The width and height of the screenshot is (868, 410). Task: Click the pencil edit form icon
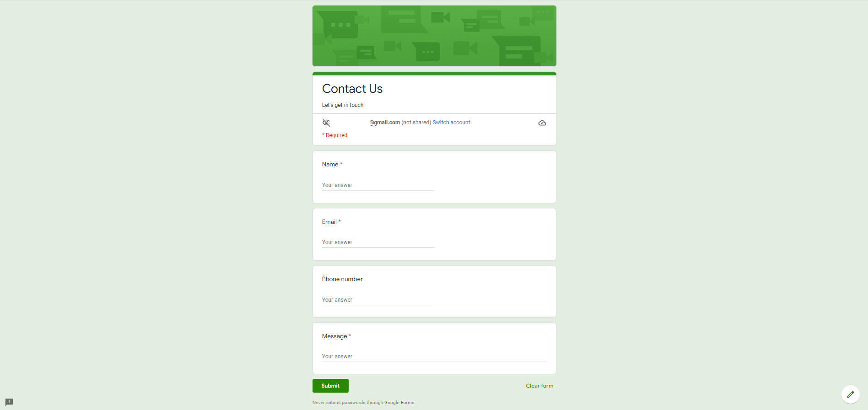coord(850,394)
